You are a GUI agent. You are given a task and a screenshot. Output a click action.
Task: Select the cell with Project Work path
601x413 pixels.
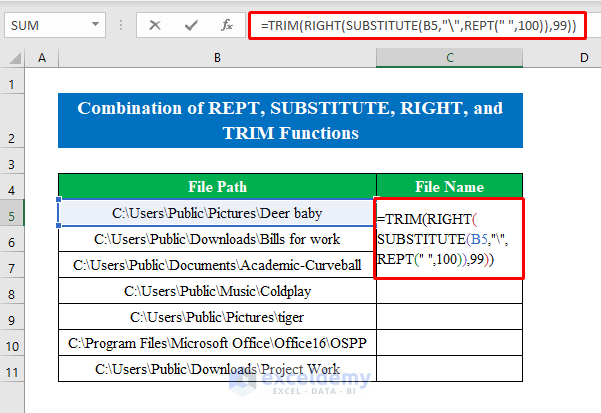[x=217, y=369]
